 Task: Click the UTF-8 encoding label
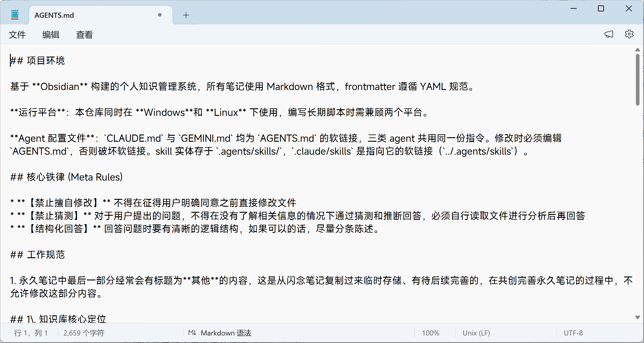pos(573,333)
